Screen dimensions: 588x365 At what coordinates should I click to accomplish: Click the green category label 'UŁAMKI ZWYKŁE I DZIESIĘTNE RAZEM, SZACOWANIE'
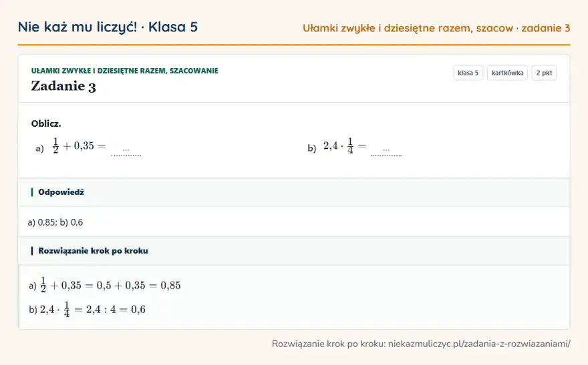124,71
